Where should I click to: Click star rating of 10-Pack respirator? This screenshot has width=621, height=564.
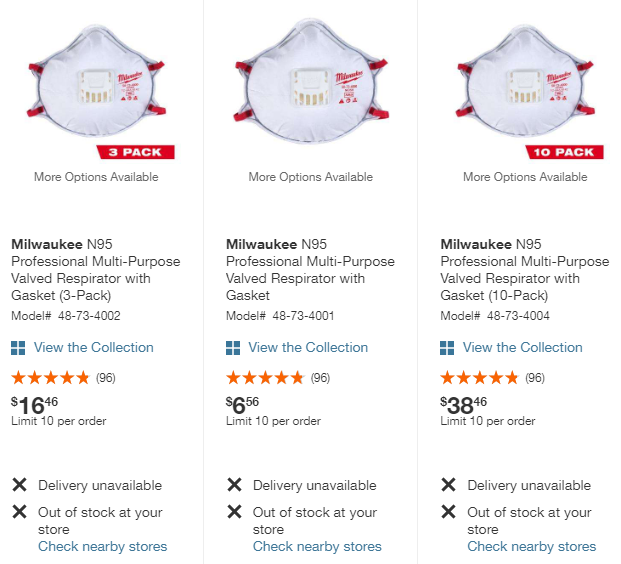tap(479, 378)
